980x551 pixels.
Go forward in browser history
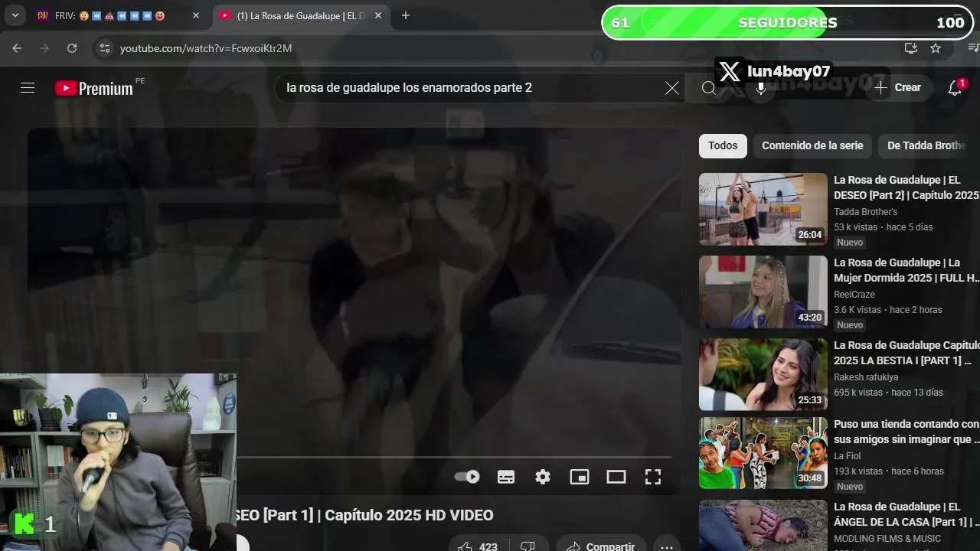pyautogui.click(x=44, y=48)
